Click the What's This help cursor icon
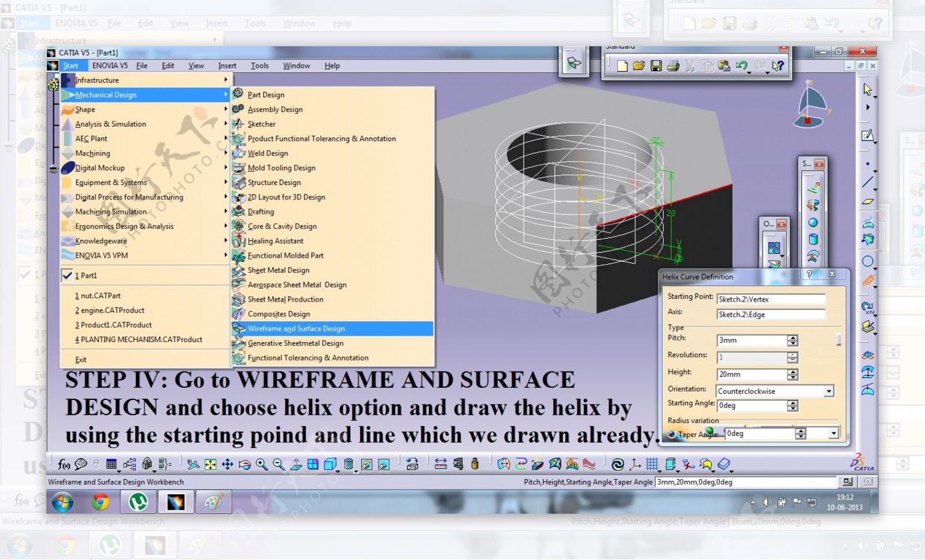The image size is (925, 560). pyautogui.click(x=778, y=66)
